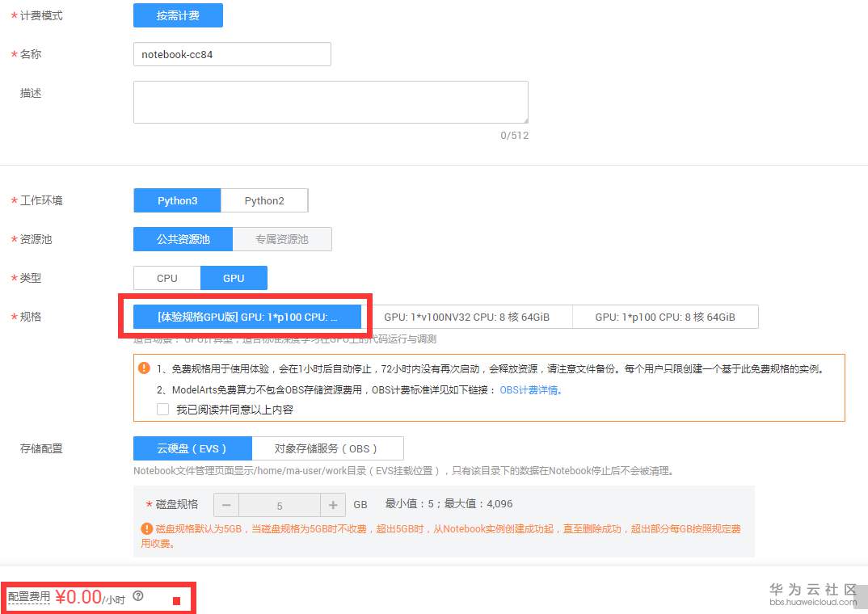Viewport: 868px width, 614px height.
Task: Click into the 描述 description text area
Action: click(x=331, y=103)
